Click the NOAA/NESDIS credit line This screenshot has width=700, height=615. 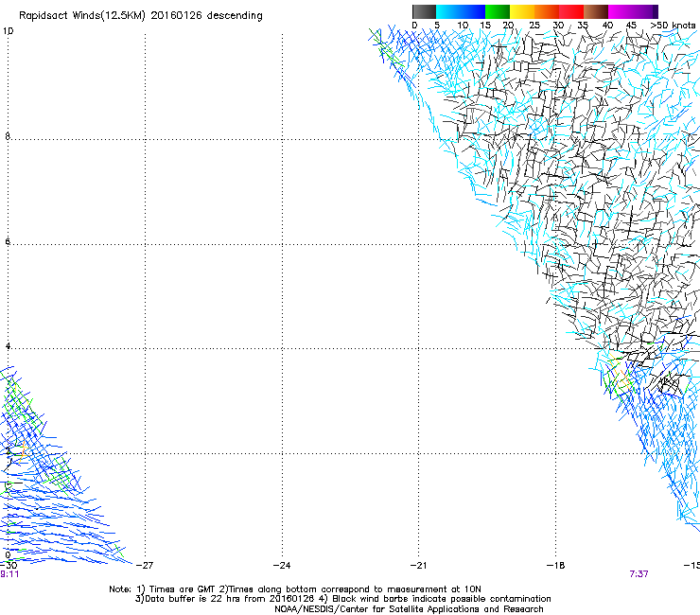click(409, 609)
